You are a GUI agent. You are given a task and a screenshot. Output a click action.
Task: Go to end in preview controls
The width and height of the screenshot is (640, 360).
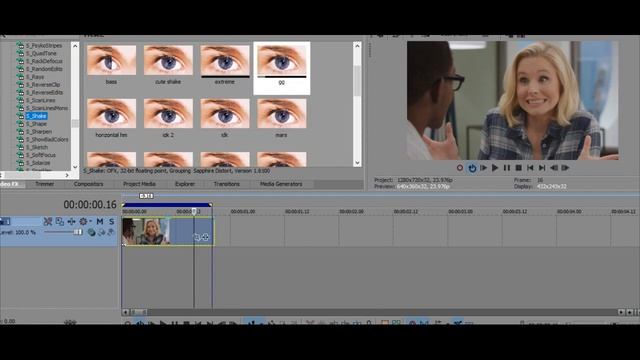[x=542, y=168]
